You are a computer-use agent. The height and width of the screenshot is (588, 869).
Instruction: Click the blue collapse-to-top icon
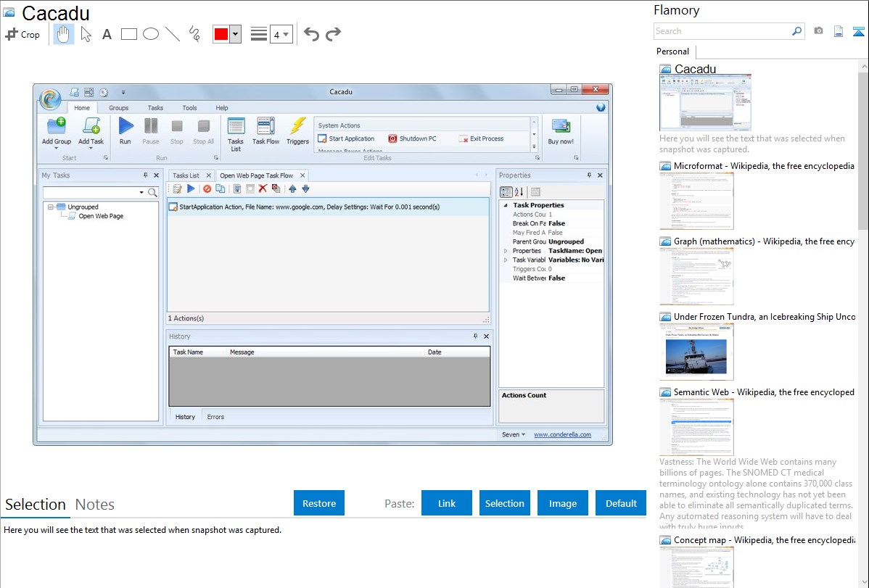click(x=858, y=31)
